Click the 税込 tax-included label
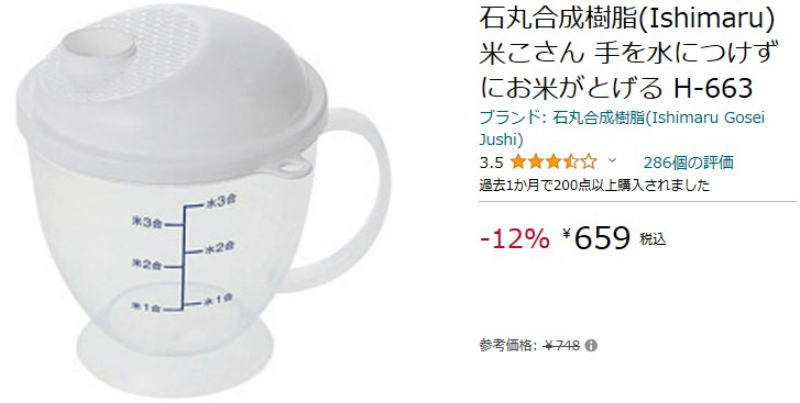This screenshot has height=403, width=800. point(653,239)
